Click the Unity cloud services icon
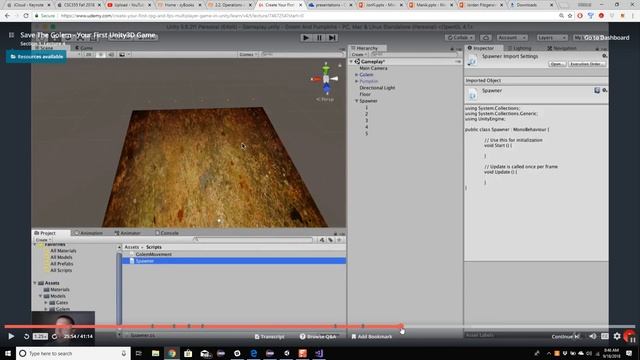This screenshot has width=640, height=360. click(x=486, y=38)
